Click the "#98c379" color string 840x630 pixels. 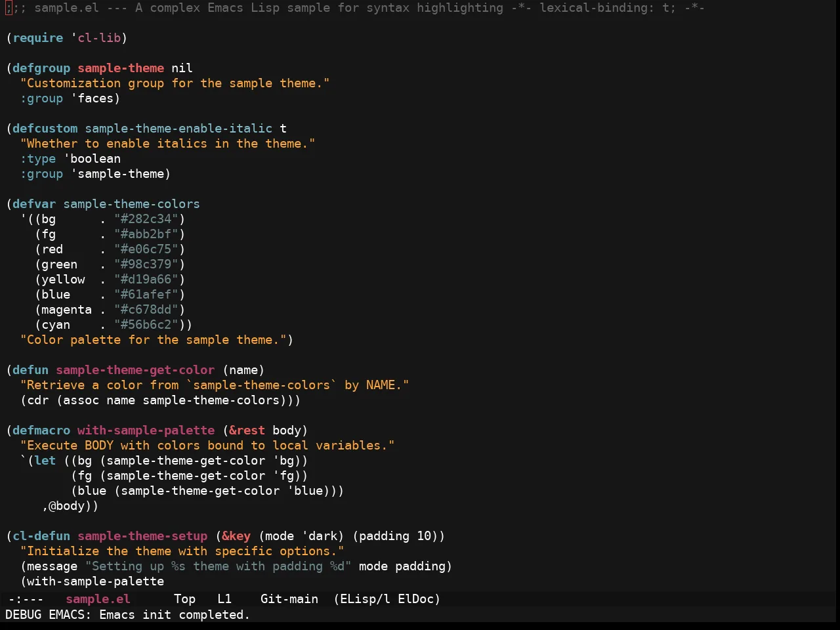point(146,264)
